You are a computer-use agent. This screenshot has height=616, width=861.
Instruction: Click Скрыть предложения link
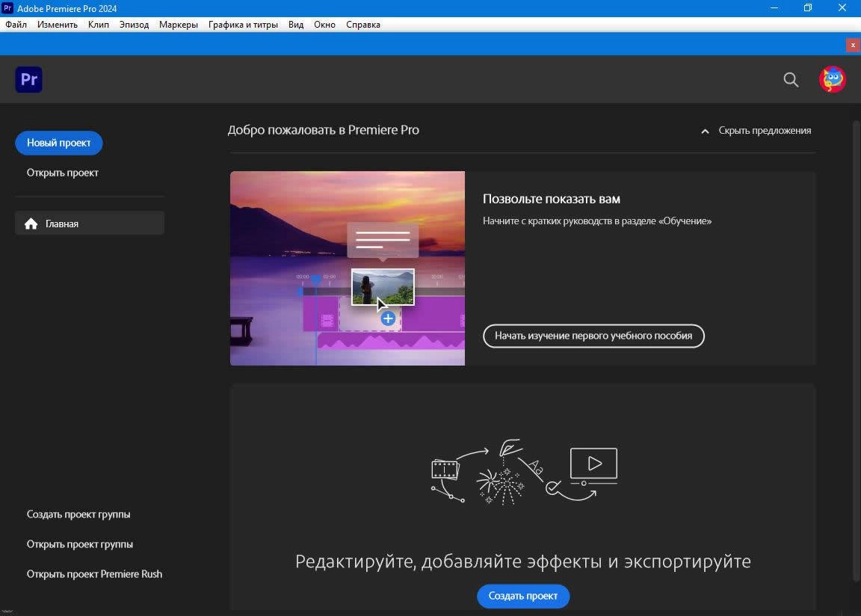pyautogui.click(x=765, y=131)
